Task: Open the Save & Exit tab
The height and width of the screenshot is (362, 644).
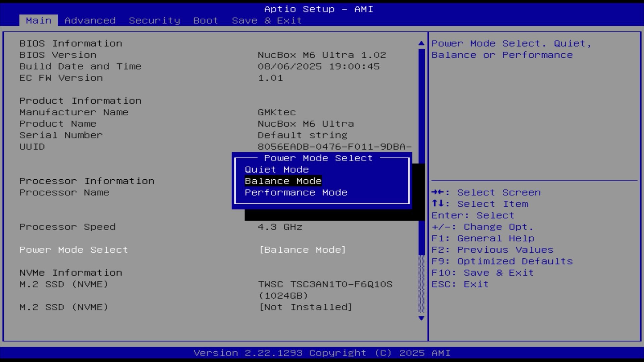Action: point(267,20)
